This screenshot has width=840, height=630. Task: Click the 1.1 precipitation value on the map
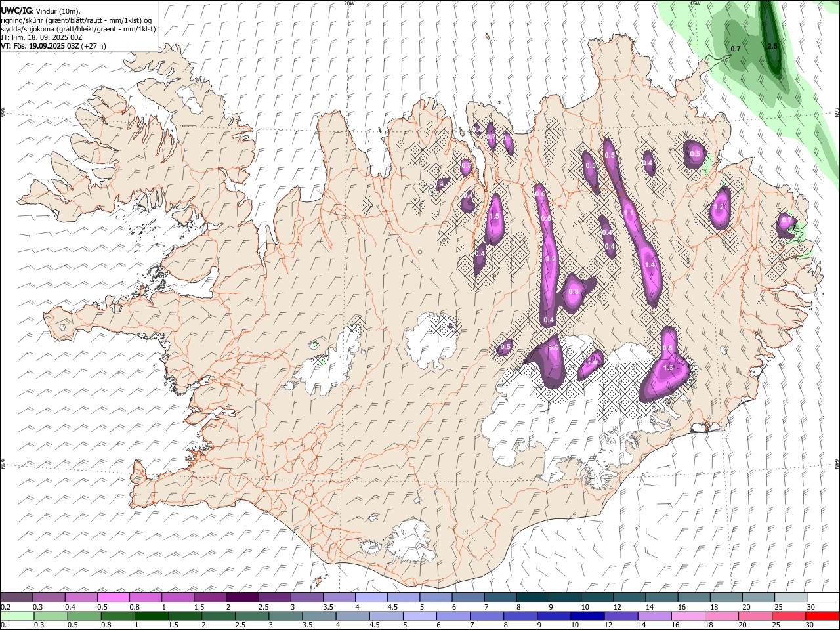pos(628,213)
